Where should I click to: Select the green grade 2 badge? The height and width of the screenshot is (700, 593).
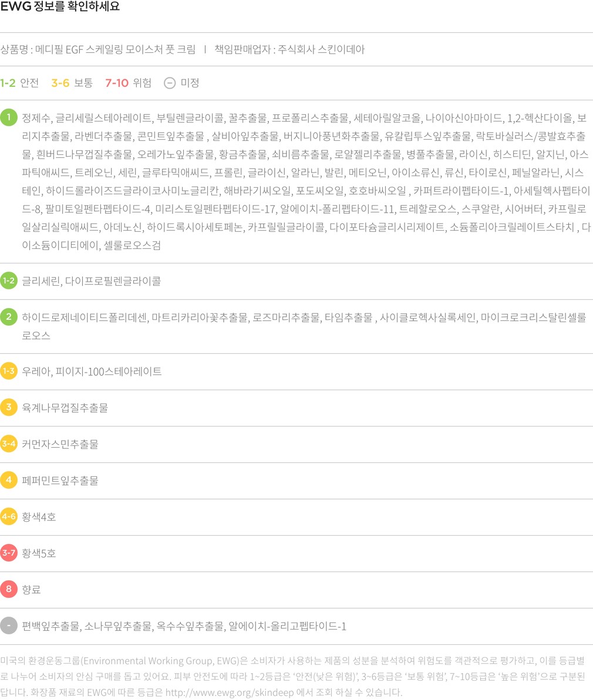[x=9, y=317]
